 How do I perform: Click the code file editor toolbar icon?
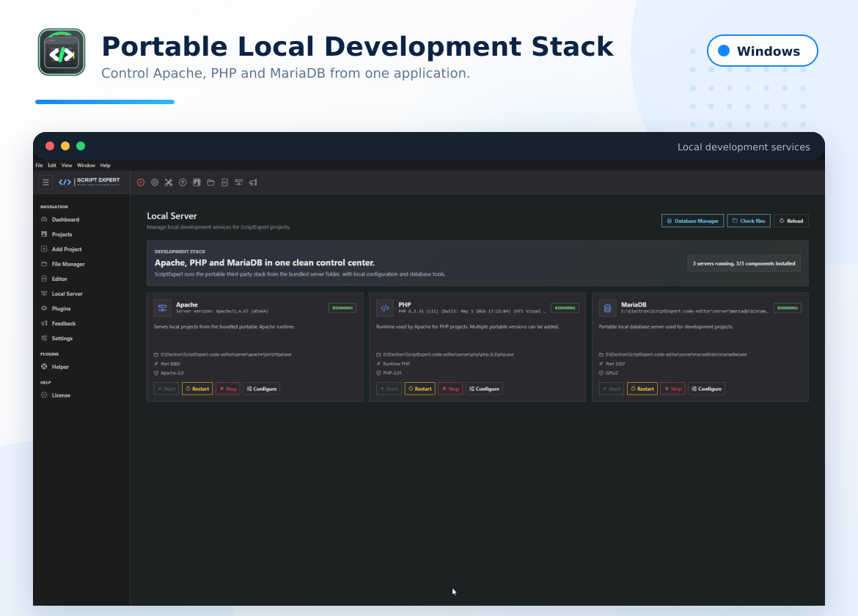click(x=225, y=182)
